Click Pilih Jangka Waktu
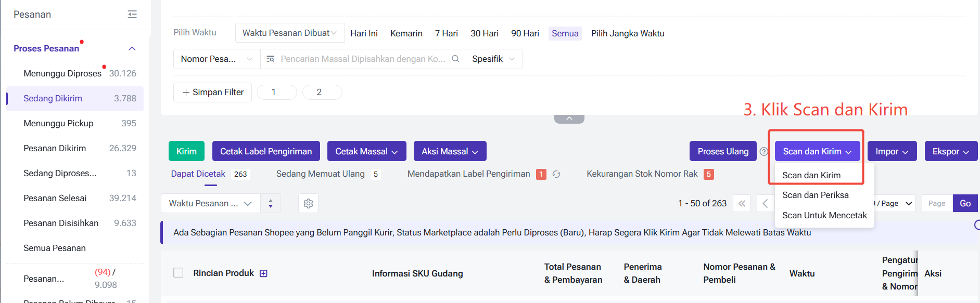The width and height of the screenshot is (980, 303). point(628,33)
